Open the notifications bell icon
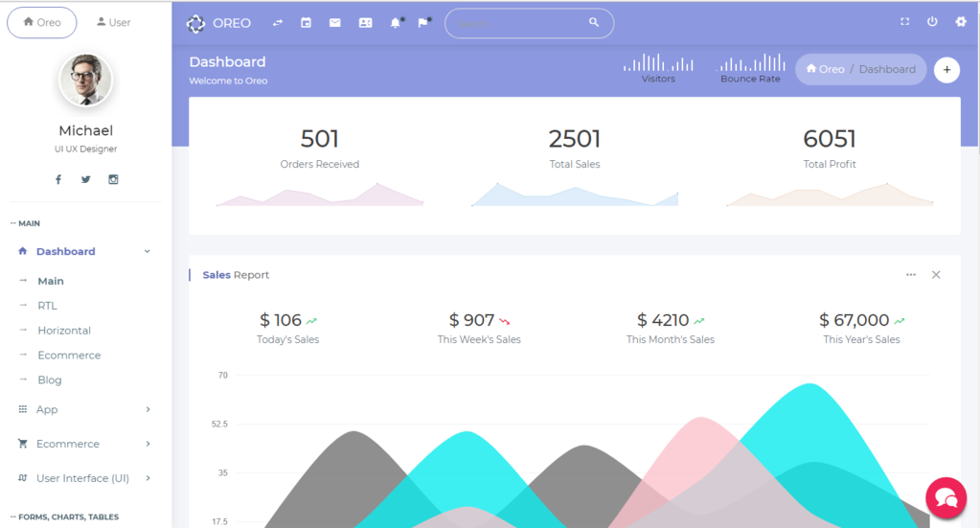This screenshot has height=528, width=980. (395, 22)
